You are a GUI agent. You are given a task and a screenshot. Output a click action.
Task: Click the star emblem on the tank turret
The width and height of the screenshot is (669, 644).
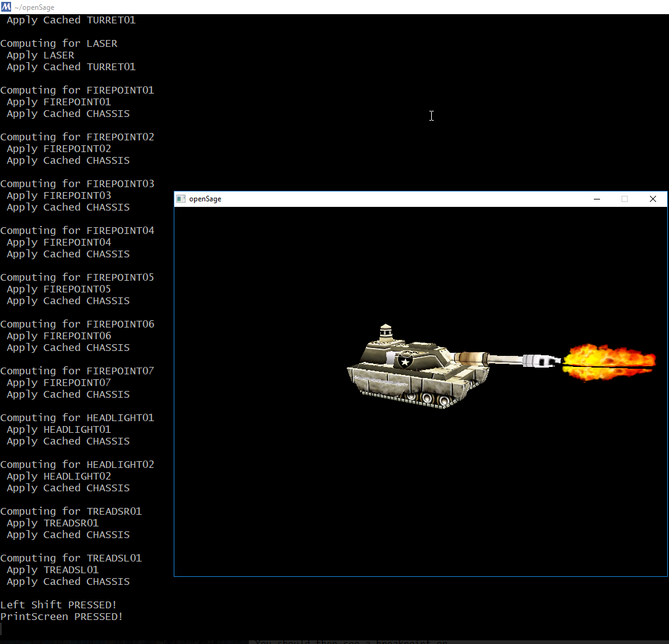[x=405, y=361]
